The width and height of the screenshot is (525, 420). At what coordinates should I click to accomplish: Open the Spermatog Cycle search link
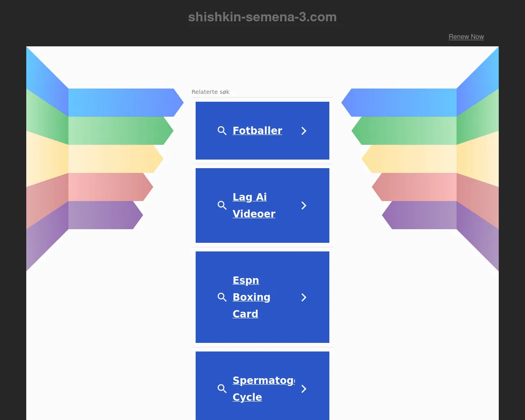263,388
